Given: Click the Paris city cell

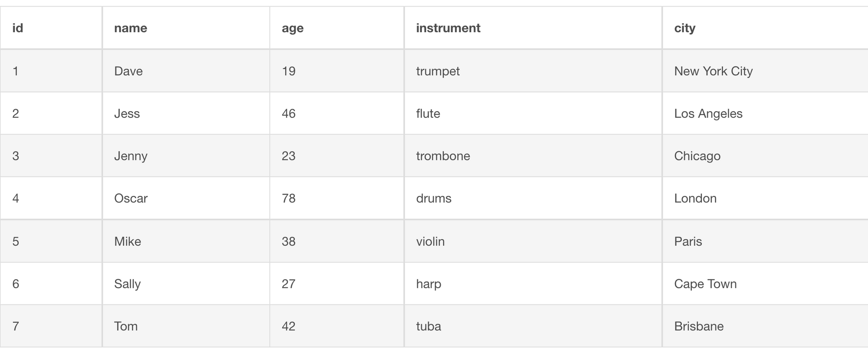Looking at the screenshot, I should click(765, 241).
